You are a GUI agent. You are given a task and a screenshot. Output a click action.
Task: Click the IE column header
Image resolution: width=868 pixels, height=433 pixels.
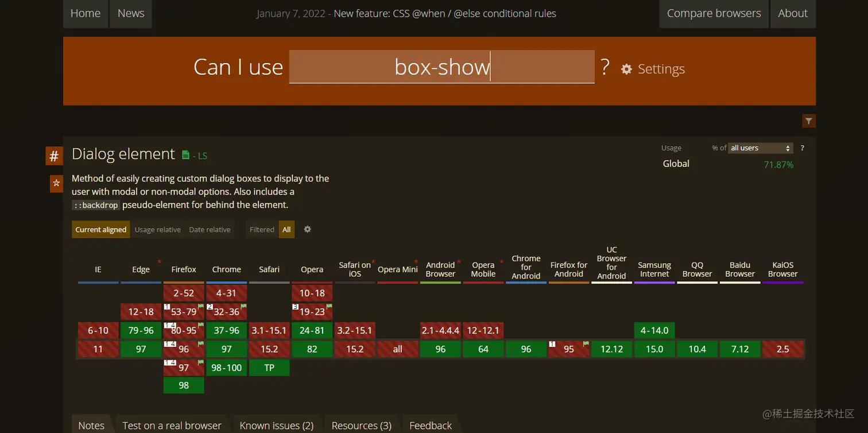tap(98, 269)
